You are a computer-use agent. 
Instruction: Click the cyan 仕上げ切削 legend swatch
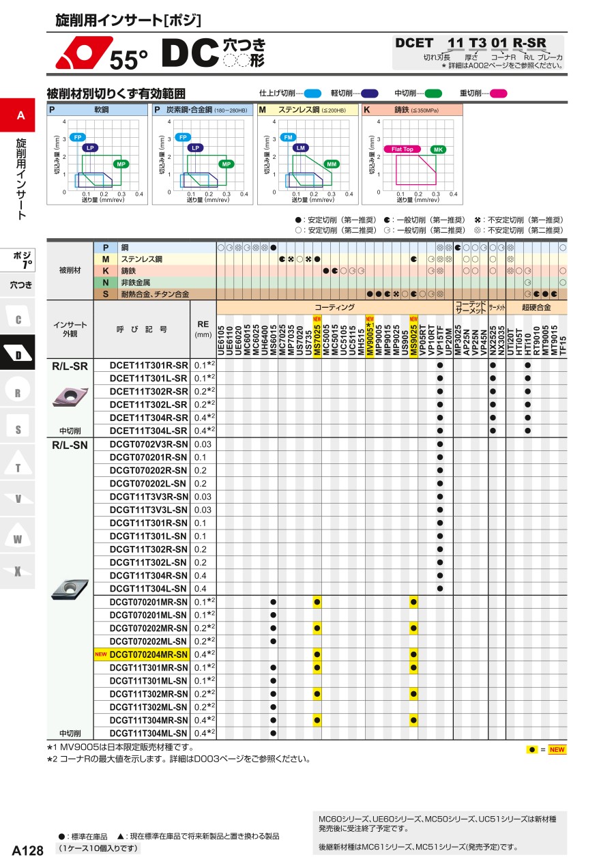312,93
